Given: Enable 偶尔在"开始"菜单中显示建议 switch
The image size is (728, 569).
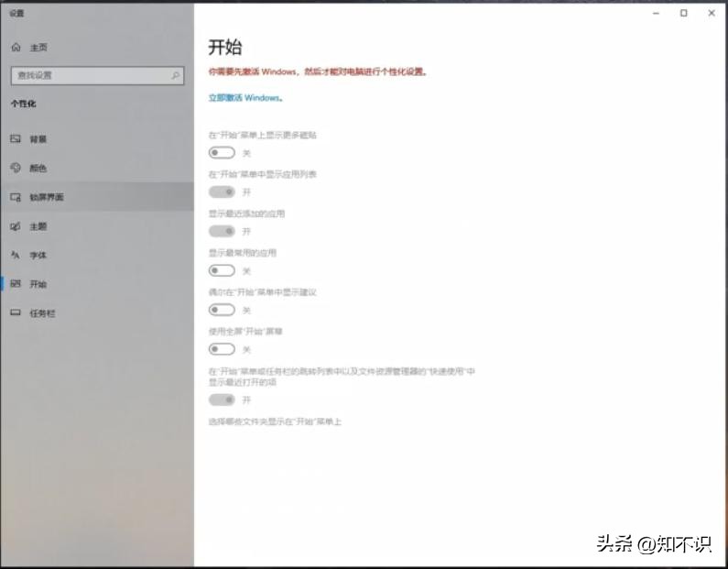Looking at the screenshot, I should 222,310.
